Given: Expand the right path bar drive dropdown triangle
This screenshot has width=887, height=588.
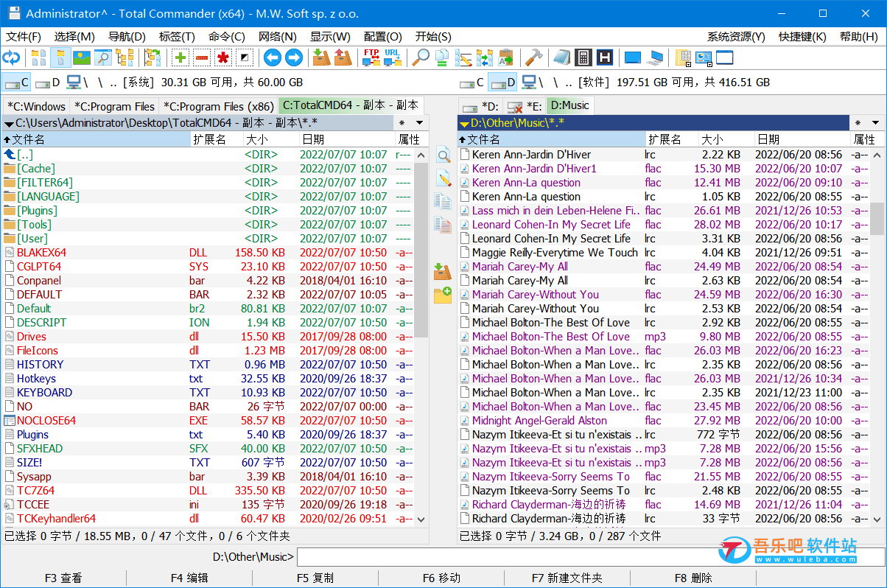Looking at the screenshot, I should point(464,124).
